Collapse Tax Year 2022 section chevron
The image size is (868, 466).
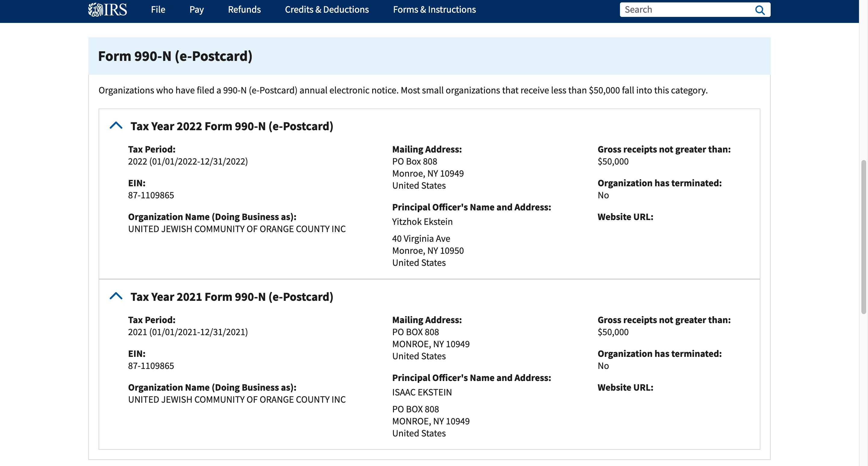pos(116,126)
